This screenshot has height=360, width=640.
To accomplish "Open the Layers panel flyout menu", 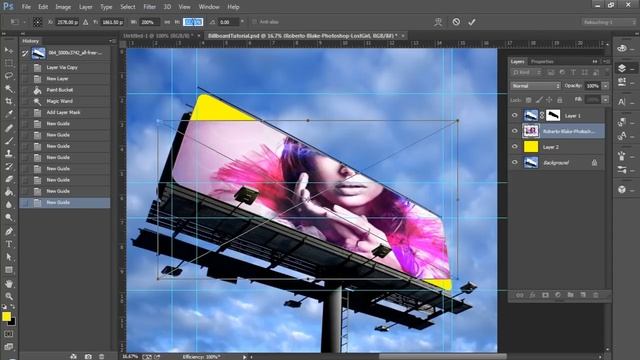I will 607,62.
